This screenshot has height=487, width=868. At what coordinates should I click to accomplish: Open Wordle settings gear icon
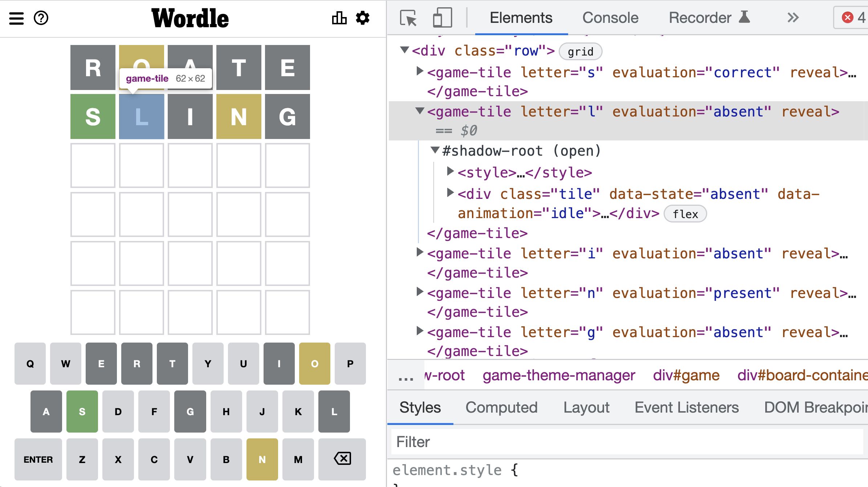[x=363, y=18]
